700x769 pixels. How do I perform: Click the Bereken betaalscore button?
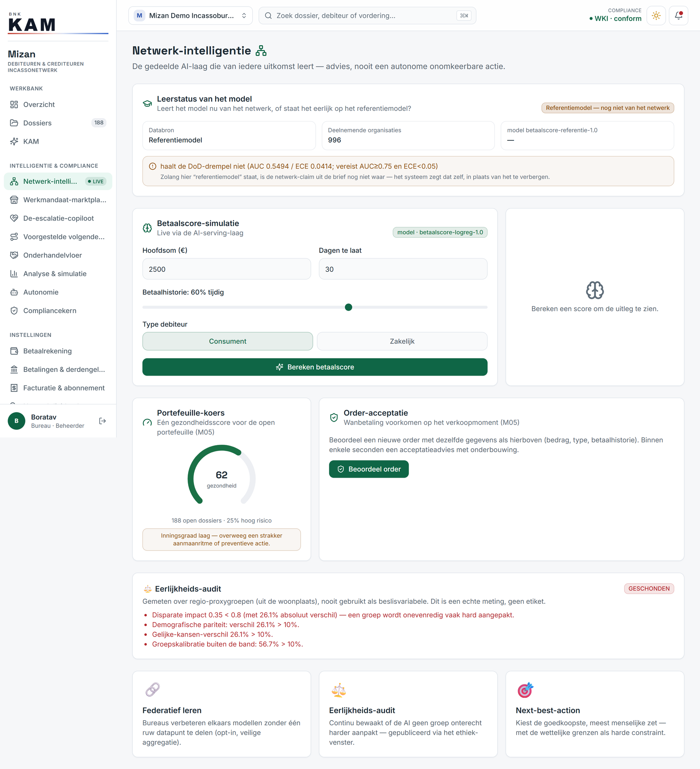pyautogui.click(x=315, y=367)
